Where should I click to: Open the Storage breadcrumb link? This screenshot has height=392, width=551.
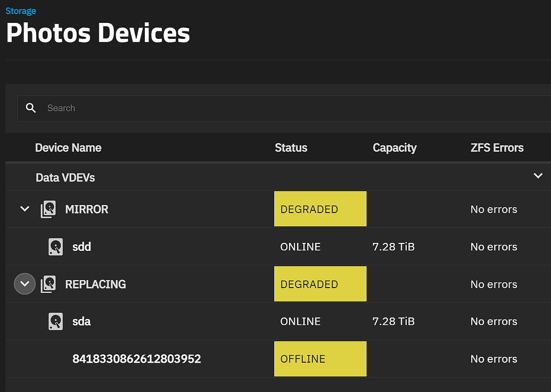(20, 11)
